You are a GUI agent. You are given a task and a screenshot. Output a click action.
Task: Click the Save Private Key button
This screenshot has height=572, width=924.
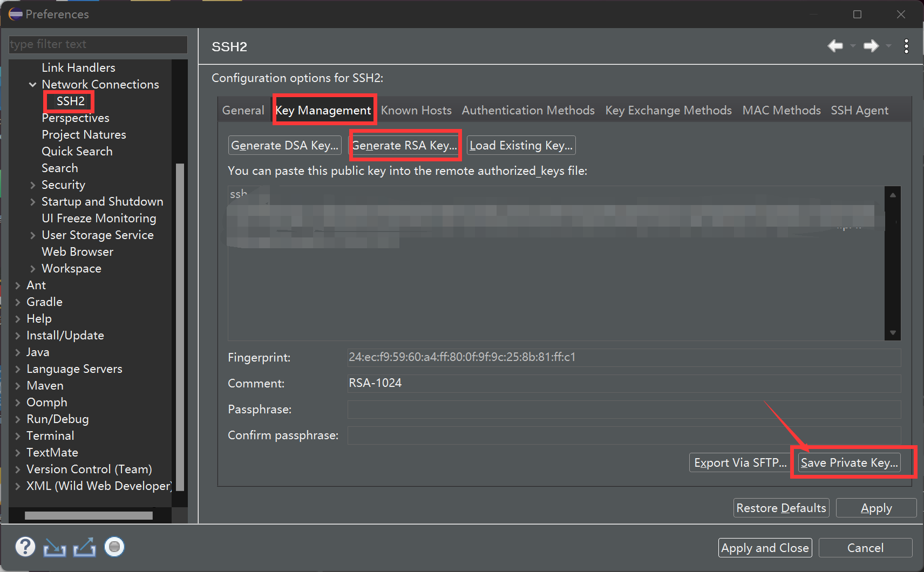tap(849, 463)
